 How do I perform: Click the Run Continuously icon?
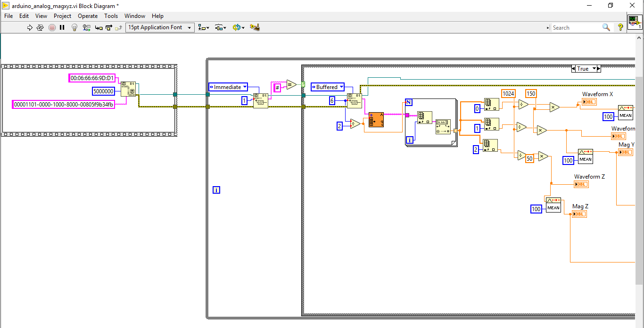click(x=40, y=27)
